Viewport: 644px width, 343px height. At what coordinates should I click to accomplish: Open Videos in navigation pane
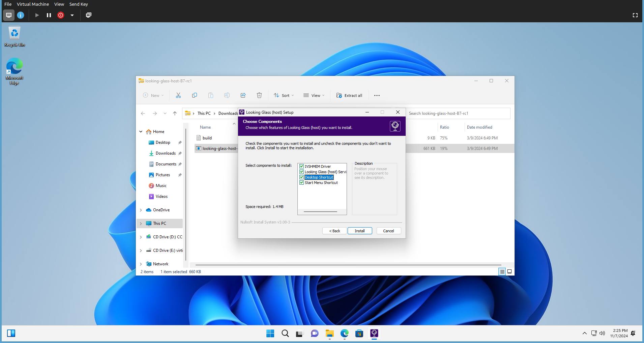[x=162, y=196]
